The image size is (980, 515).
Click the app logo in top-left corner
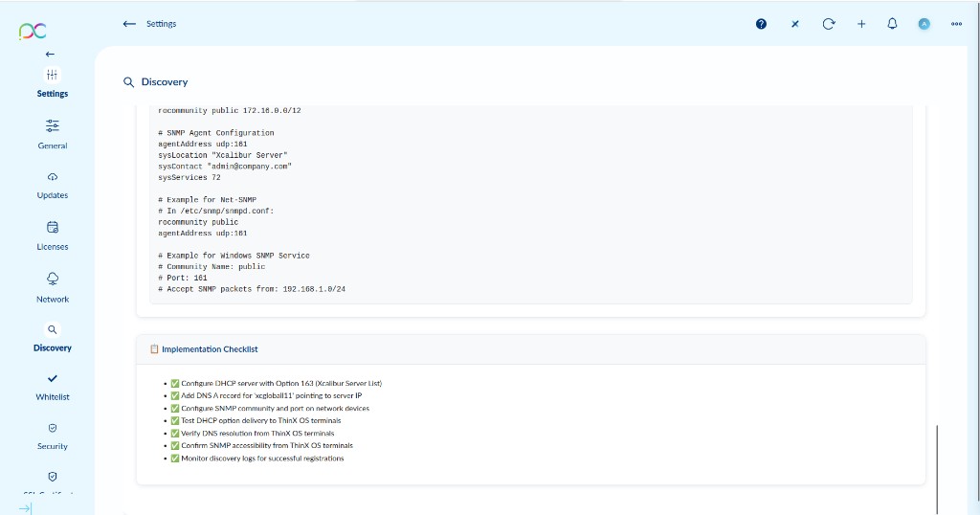[33, 31]
